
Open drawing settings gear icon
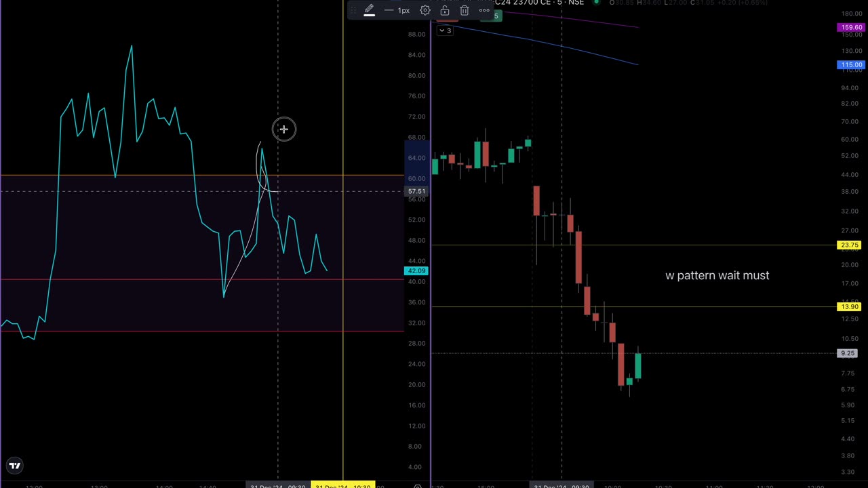pos(425,10)
